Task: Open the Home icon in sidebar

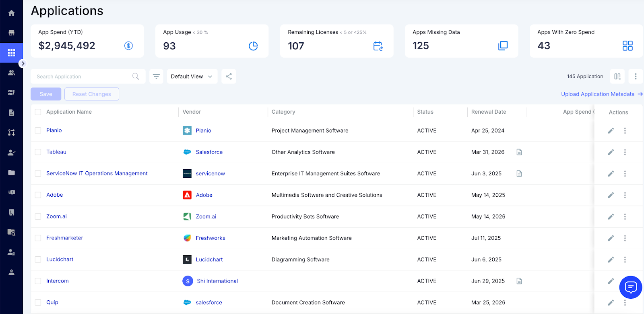Action: point(11,13)
